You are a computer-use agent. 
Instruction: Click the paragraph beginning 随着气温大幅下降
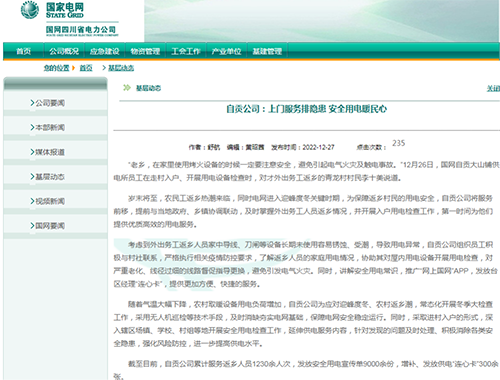[303, 324]
